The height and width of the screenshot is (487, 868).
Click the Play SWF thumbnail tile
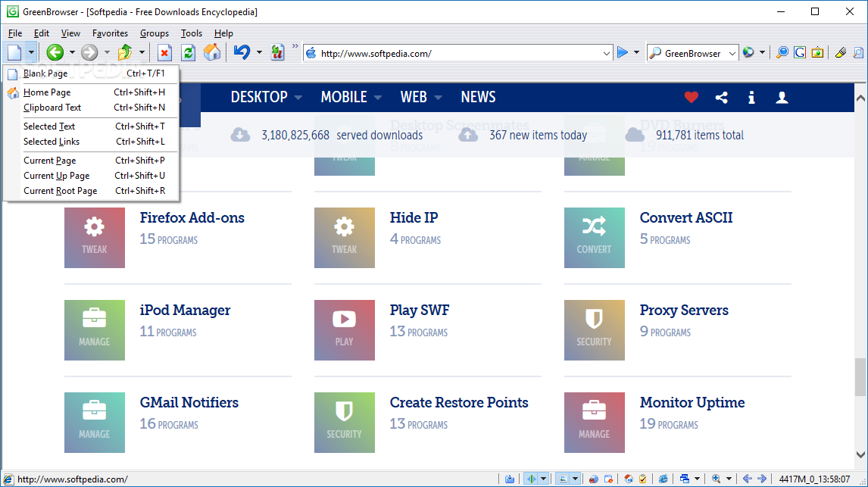(x=345, y=329)
